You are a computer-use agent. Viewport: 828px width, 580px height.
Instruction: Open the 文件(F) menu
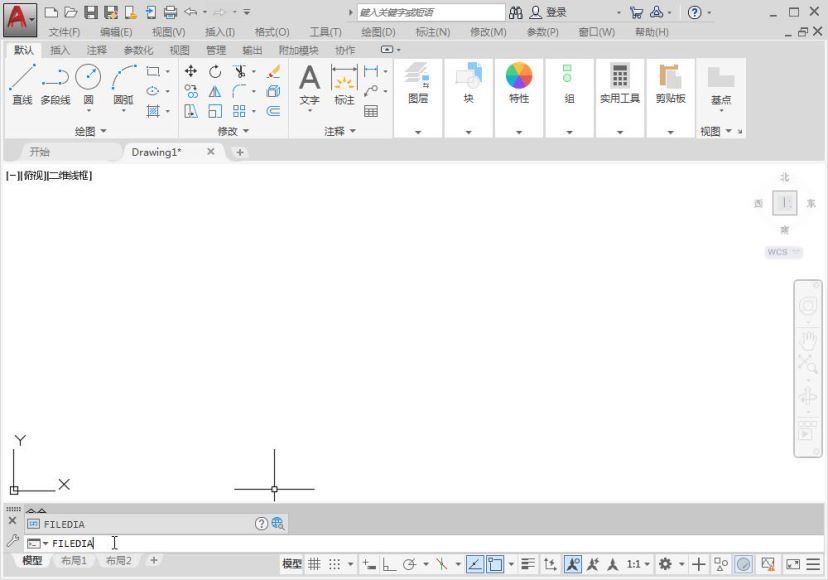(64, 32)
